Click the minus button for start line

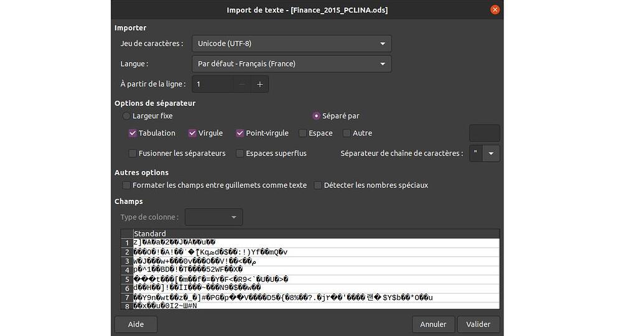click(x=242, y=84)
